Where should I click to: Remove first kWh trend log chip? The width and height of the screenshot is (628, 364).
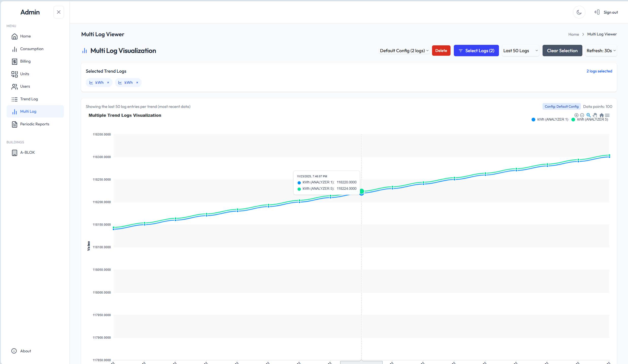(108, 83)
